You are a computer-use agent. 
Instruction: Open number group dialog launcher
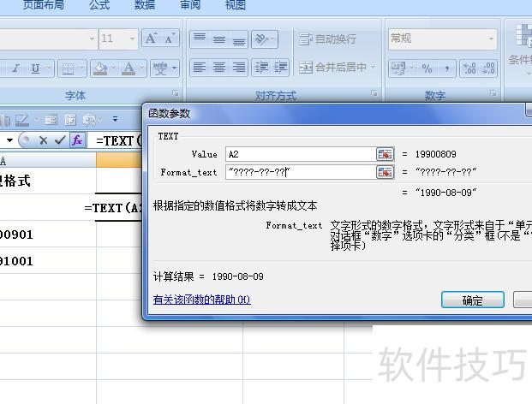coord(493,92)
